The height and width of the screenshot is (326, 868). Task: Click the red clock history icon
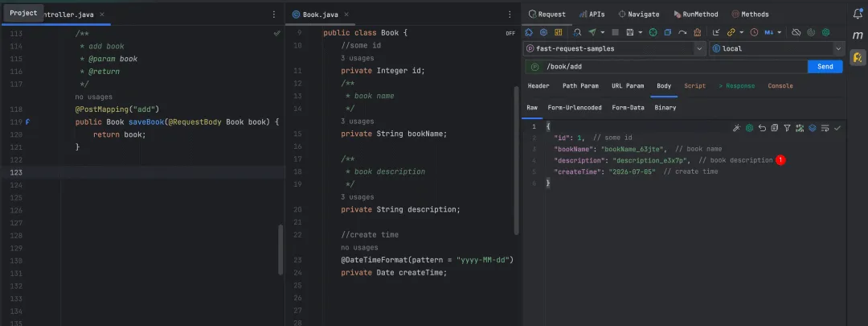tap(754, 32)
